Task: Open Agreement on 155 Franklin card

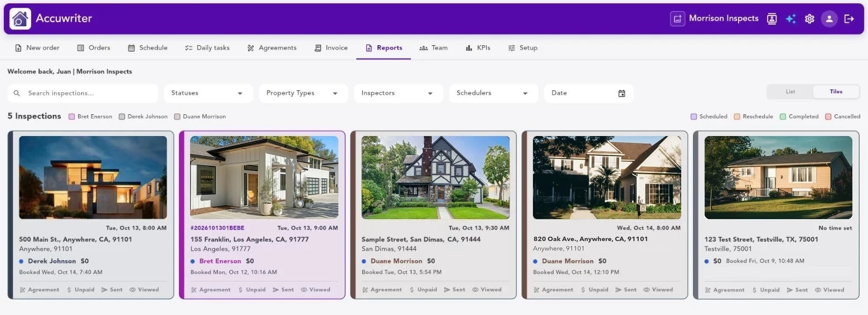Action: (x=210, y=290)
